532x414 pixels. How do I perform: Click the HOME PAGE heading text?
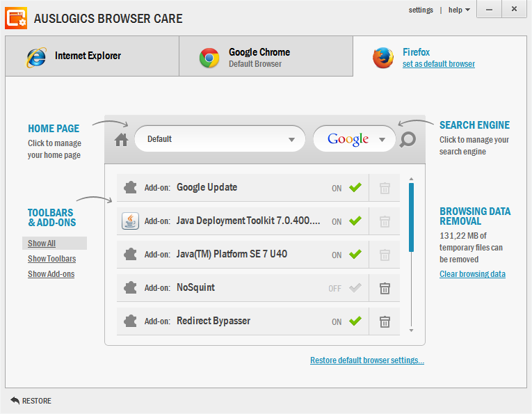54,129
